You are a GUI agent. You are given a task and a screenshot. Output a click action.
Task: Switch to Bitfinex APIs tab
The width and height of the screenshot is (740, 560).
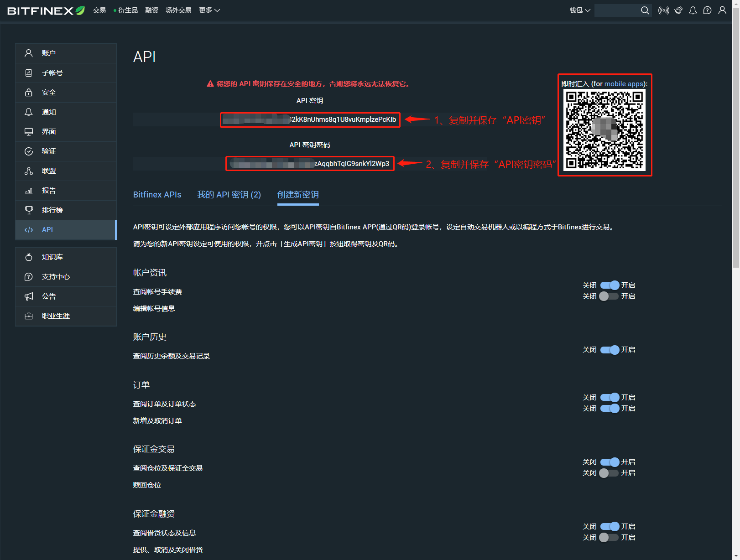[x=157, y=195]
